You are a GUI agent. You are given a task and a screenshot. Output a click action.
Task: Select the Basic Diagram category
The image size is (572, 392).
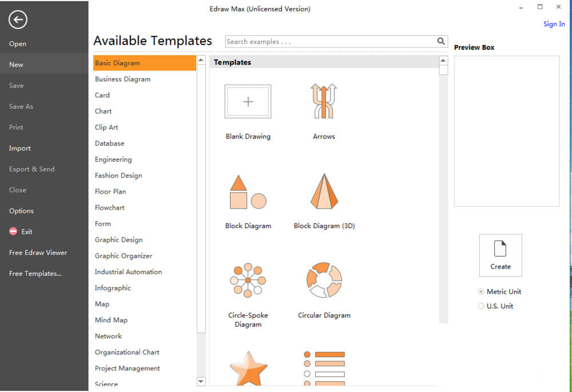coord(145,63)
